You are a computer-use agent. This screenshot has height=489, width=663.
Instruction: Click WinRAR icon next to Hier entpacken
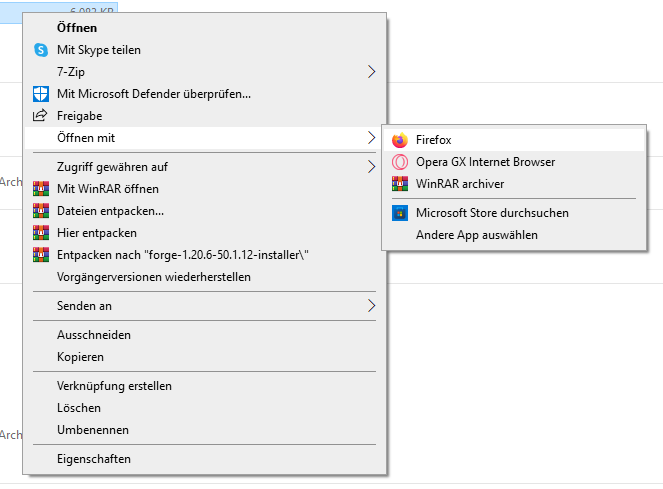pyautogui.click(x=41, y=232)
